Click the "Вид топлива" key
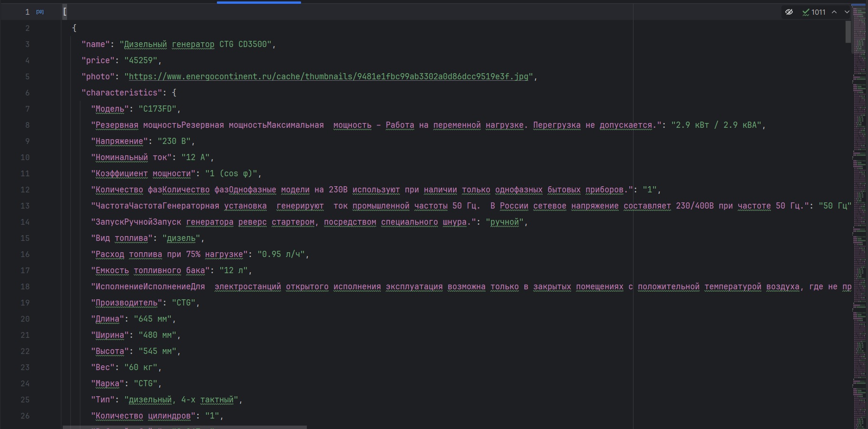 [122, 238]
